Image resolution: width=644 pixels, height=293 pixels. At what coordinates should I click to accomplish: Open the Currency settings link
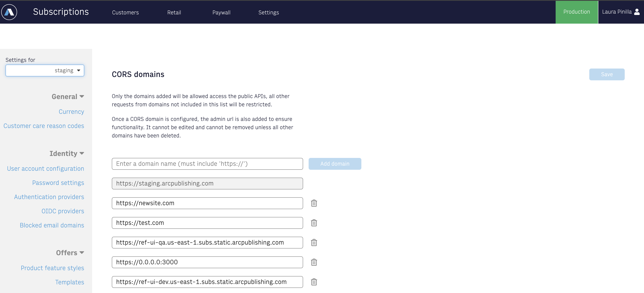tap(71, 112)
